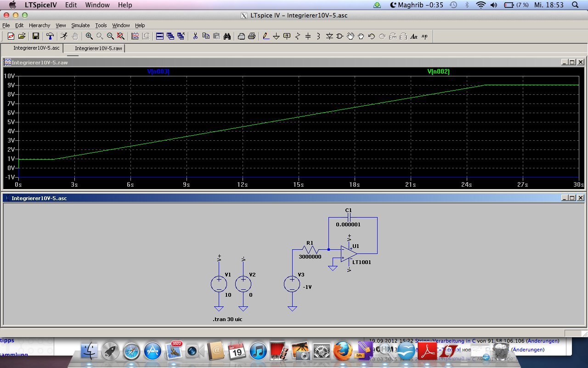Place a Ground symbol from toolbar
This screenshot has width=588, height=368.
click(x=277, y=36)
